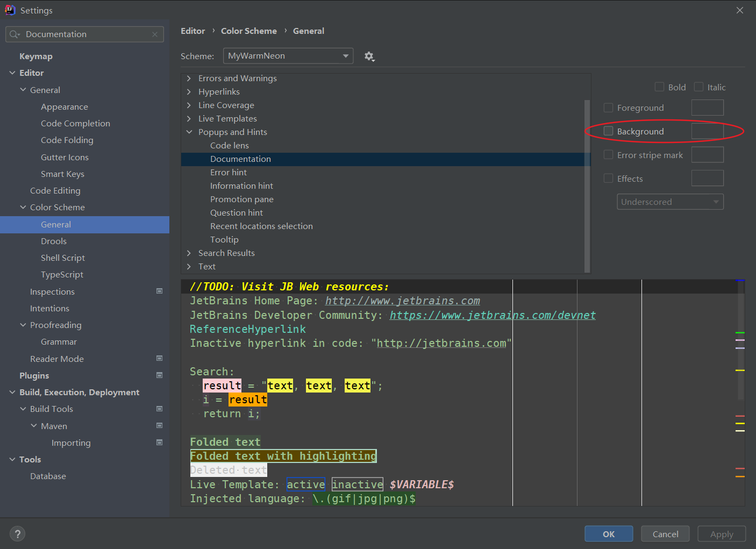756x549 pixels.
Task: Expand the Line Coverage node
Action: [189, 105]
